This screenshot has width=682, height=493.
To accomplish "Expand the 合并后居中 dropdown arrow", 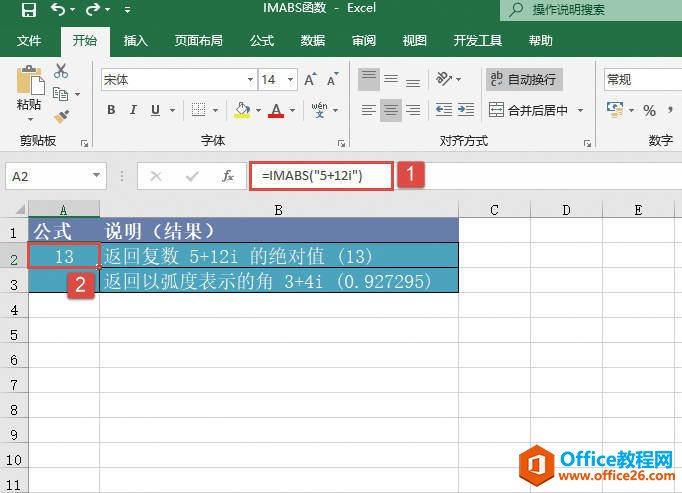I will click(x=580, y=111).
